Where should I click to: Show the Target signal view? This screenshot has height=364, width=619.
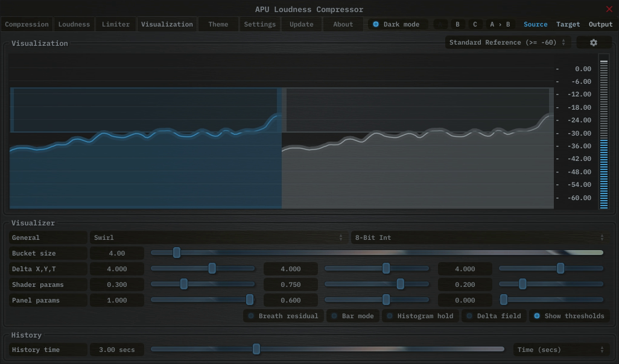pyautogui.click(x=568, y=25)
